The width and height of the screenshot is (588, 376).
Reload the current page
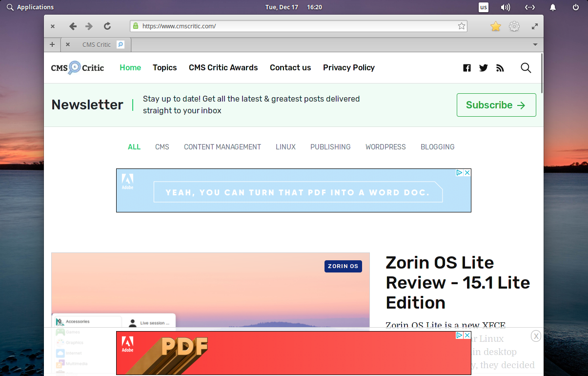[107, 26]
